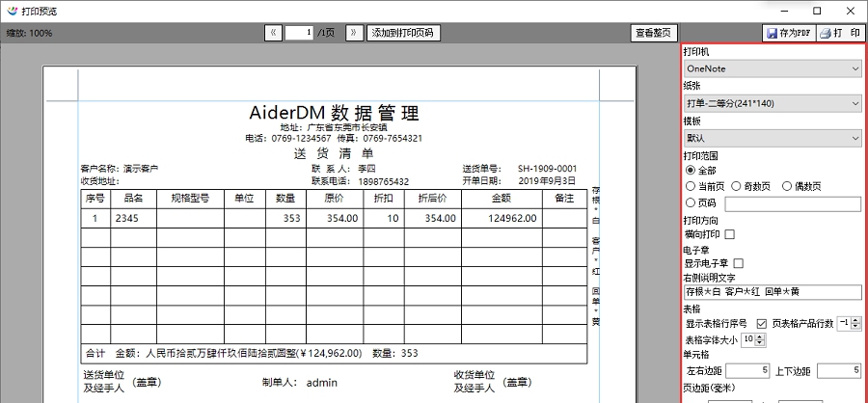The height and width of the screenshot is (403, 868).
Task: Click the 折后价 column header
Action: click(x=432, y=199)
